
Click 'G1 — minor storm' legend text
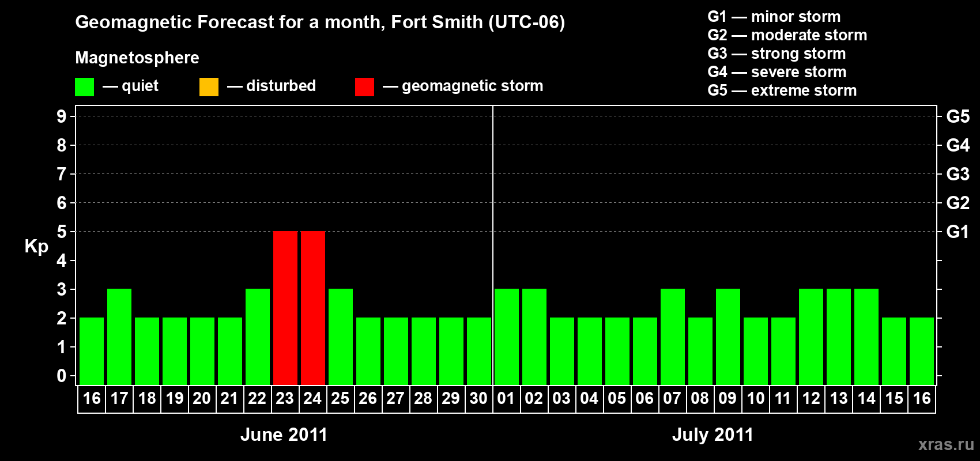click(774, 17)
